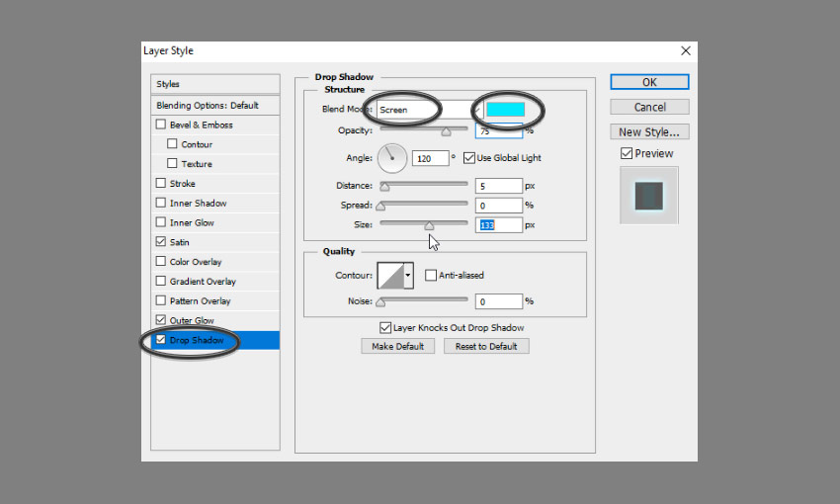This screenshot has height=504, width=840.
Task: Click the Distance value field
Action: point(499,186)
